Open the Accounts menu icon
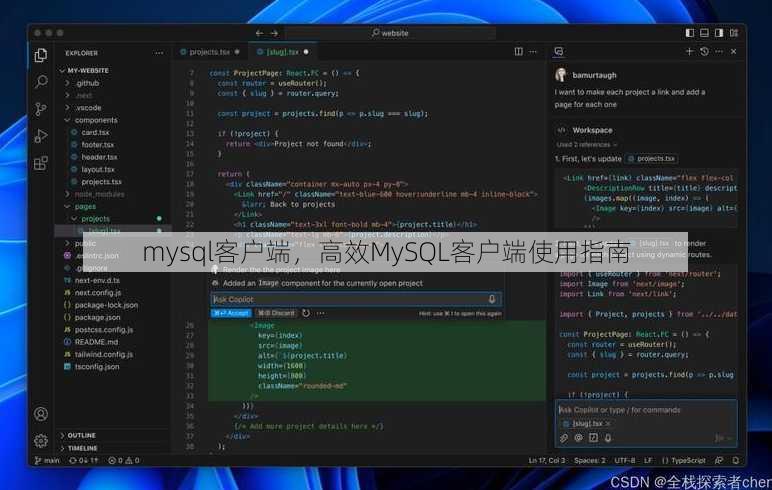The image size is (772, 490). point(41,414)
